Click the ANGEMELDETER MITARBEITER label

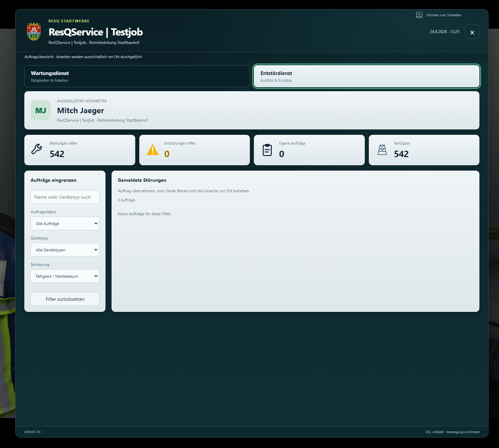[x=82, y=101]
